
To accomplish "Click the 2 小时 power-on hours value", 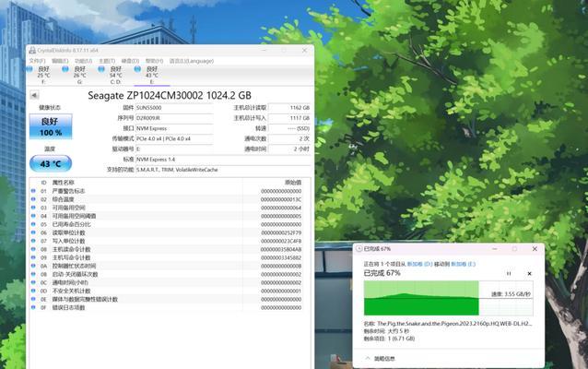I will pyautogui.click(x=289, y=149).
